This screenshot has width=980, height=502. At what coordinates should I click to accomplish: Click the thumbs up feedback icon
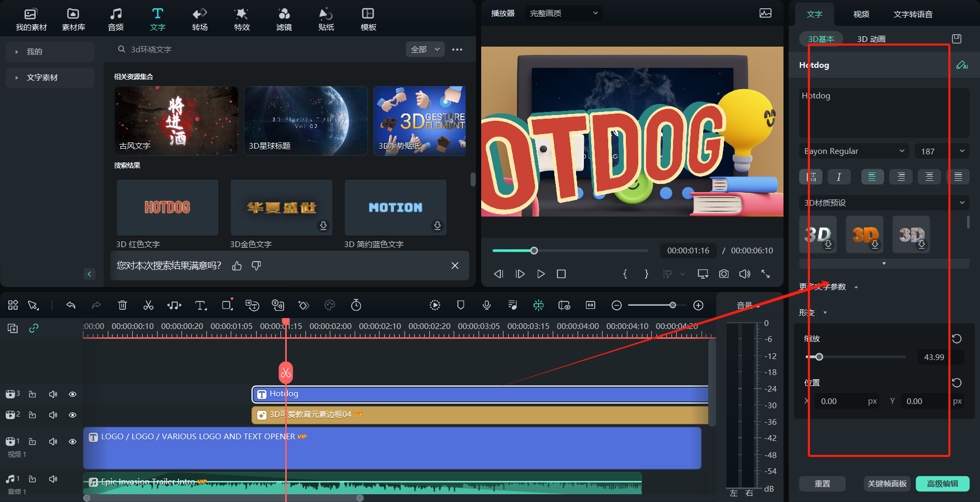pyautogui.click(x=237, y=266)
